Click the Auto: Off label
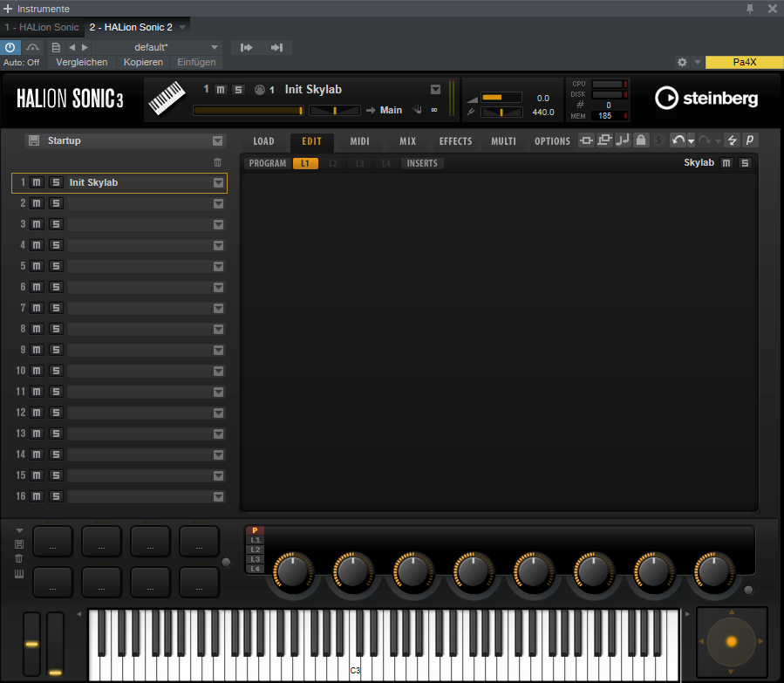Screen dimensions: 784x683 tap(22, 63)
